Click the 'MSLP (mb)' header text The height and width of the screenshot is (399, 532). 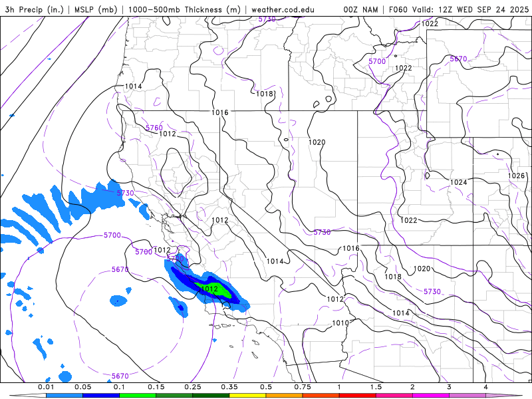(96, 9)
